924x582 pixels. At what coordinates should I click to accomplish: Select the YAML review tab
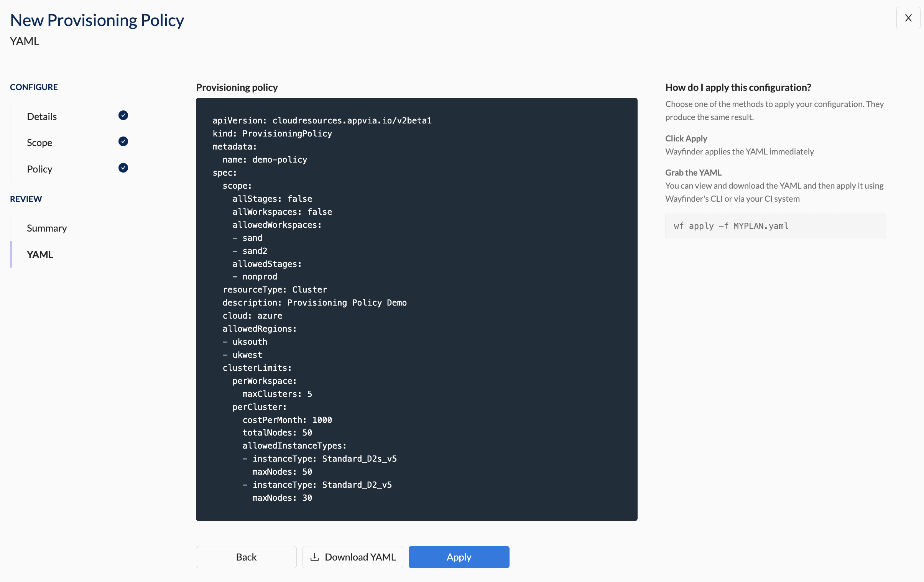[39, 253]
